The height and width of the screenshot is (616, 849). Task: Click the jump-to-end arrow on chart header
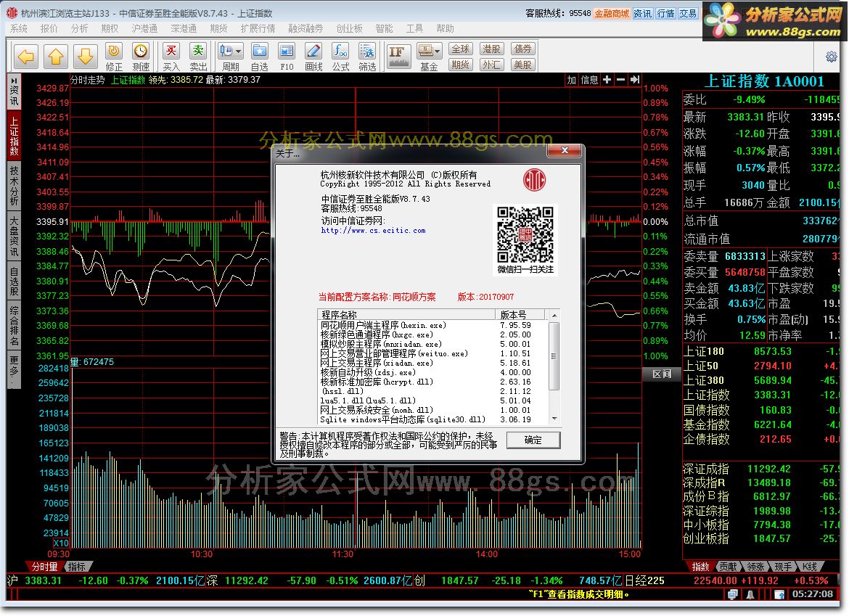635,80
